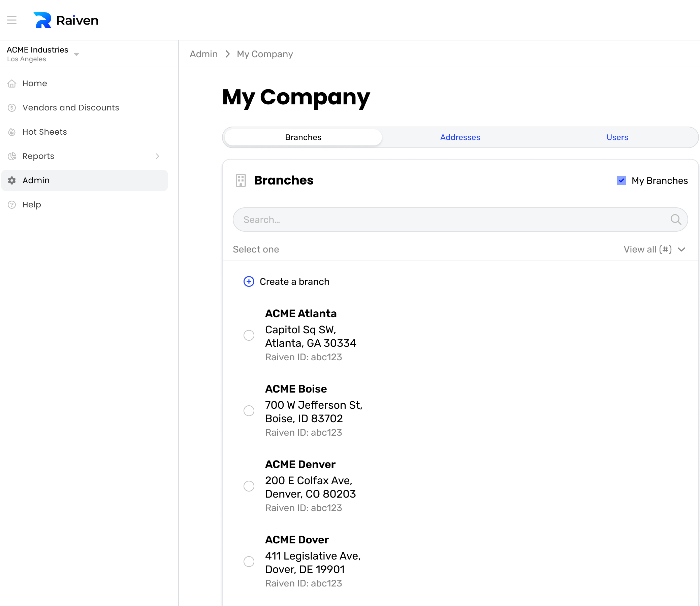
Task: Click into the branch Search field
Action: [x=460, y=220]
